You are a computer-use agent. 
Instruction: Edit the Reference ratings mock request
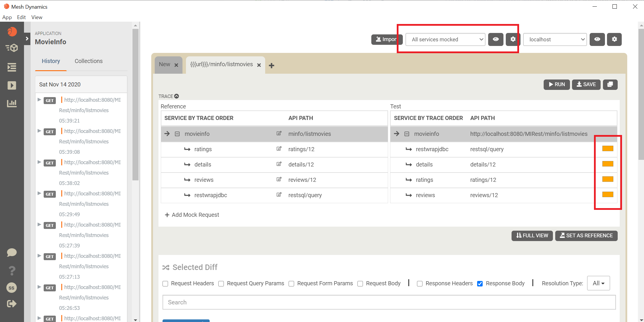279,149
